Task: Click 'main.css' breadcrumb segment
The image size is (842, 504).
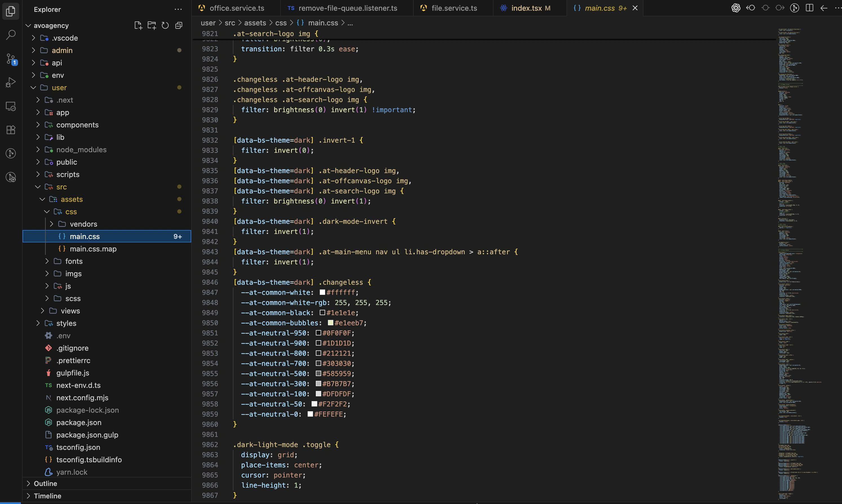Action: [323, 23]
